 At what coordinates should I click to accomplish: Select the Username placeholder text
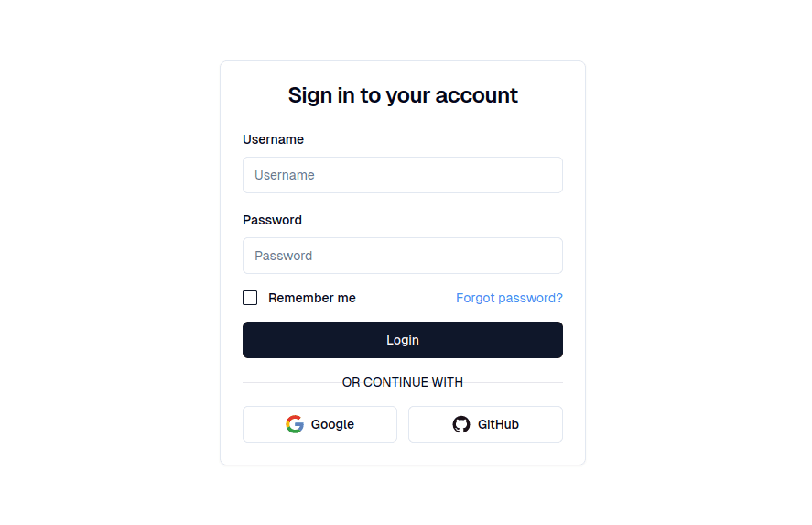(x=285, y=175)
